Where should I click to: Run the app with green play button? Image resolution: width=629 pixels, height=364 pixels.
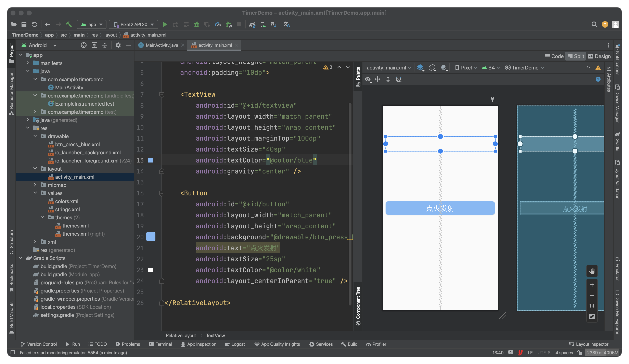pos(165,24)
